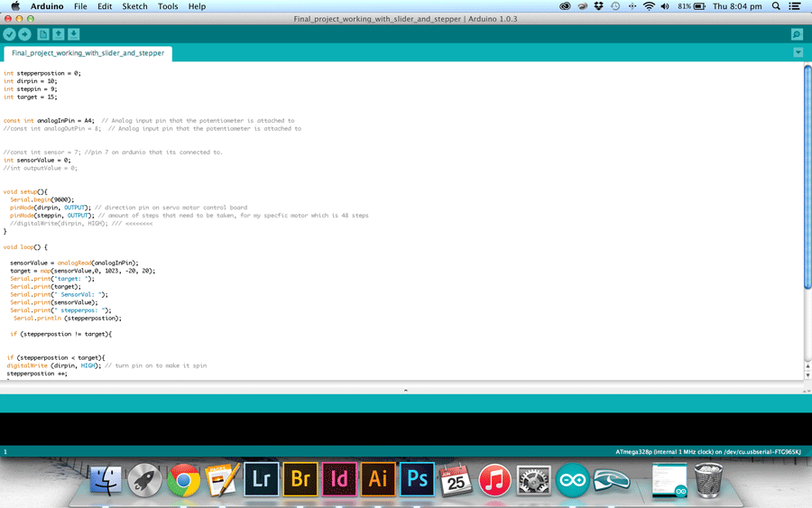Open the Edit menu

pos(105,6)
